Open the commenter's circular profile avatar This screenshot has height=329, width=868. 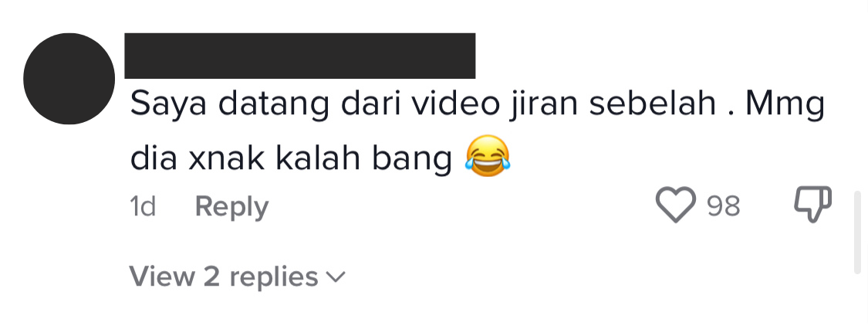(69, 79)
